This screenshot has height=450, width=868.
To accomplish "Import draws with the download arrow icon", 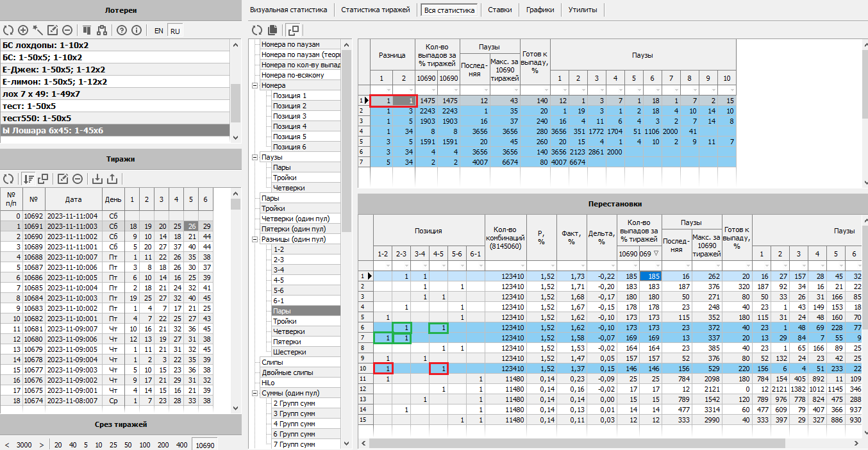I will click(97, 179).
